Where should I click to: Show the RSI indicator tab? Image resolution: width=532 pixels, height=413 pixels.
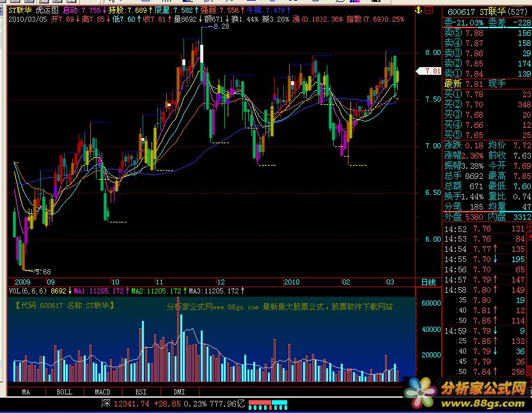click(x=141, y=391)
